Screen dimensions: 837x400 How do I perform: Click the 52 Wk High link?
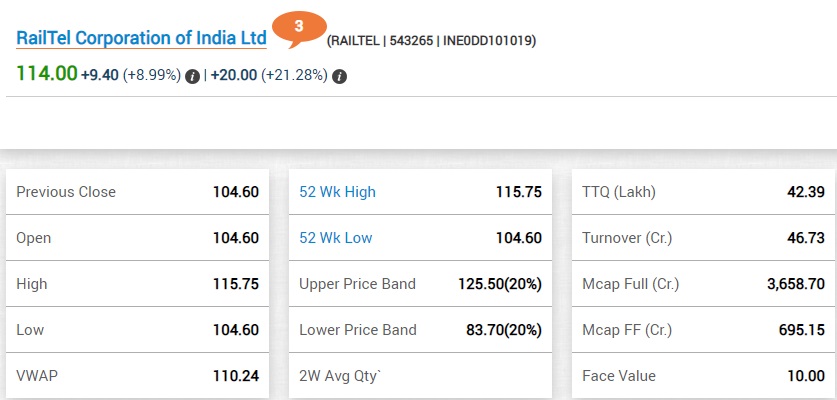[337, 192]
